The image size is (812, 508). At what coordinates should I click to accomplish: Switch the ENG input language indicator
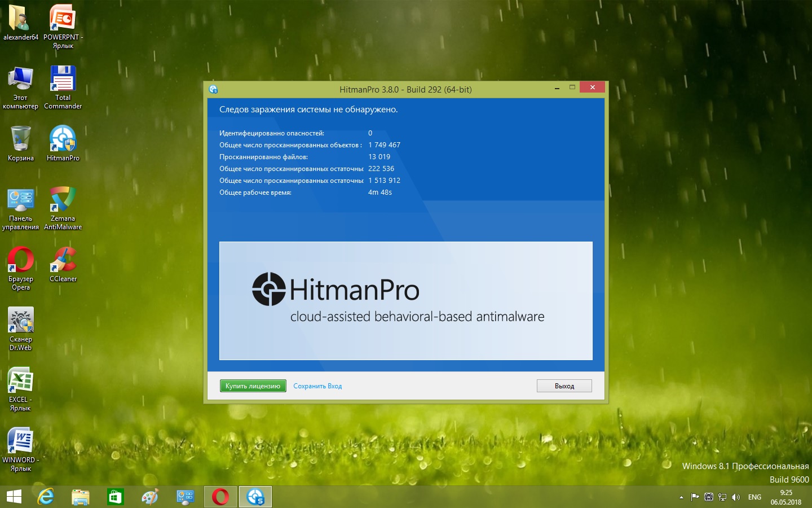754,497
